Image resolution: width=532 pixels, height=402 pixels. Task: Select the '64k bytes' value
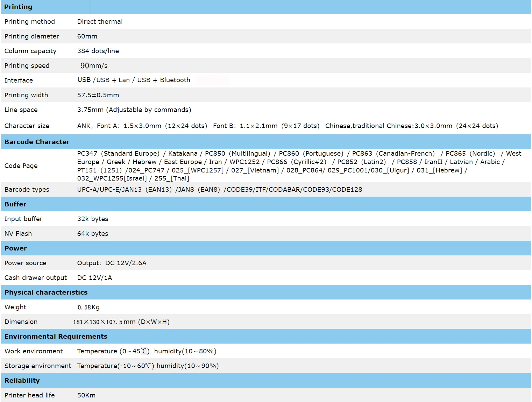point(93,234)
